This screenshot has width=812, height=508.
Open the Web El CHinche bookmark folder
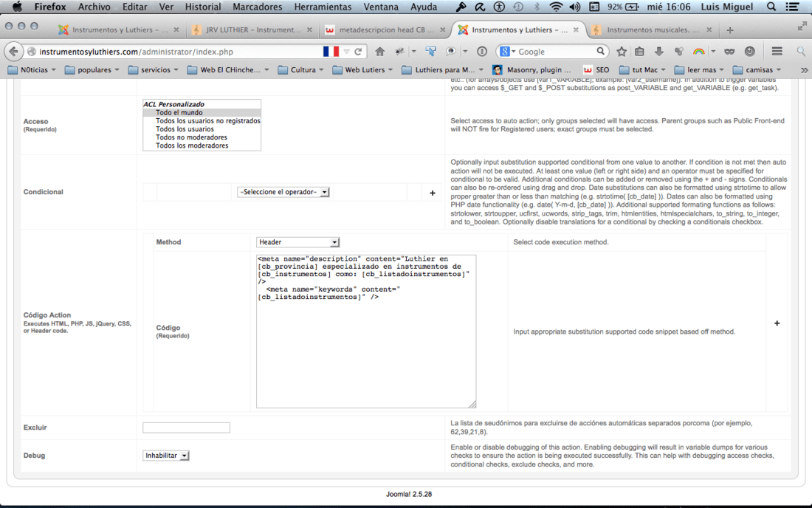pyautogui.click(x=228, y=70)
